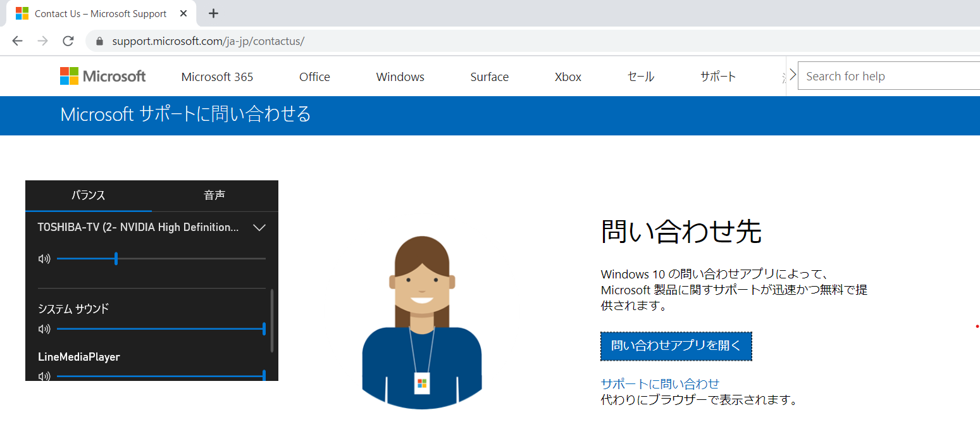Click the LineMediaPlayer label
980x448 pixels.
79,357
